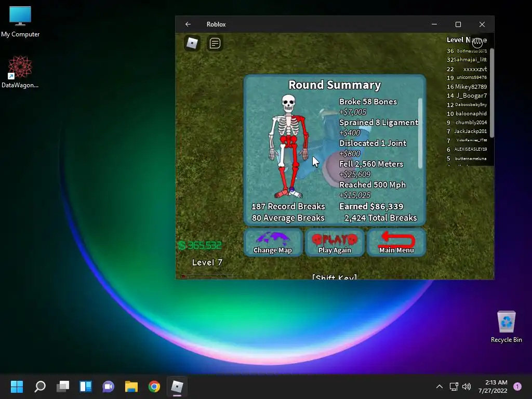The width and height of the screenshot is (532, 399).
Task: Click '187 Record Breaks' stat
Action: pyautogui.click(x=288, y=207)
